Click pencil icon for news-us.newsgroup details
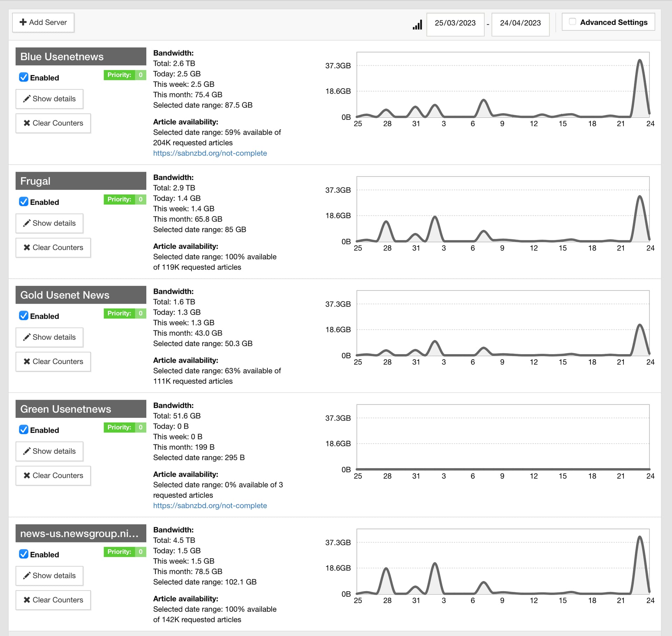This screenshot has height=636, width=672. pos(27,575)
